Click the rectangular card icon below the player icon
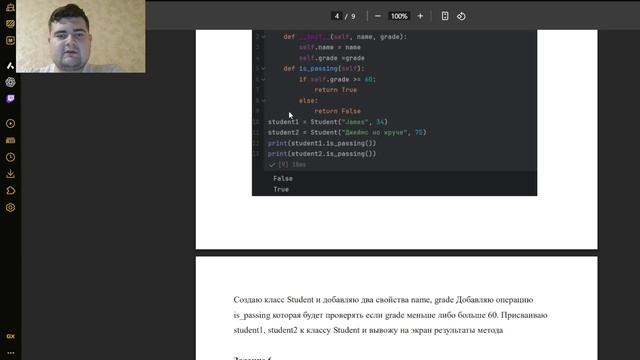Viewport: 640px width, 360px height. (x=11, y=140)
